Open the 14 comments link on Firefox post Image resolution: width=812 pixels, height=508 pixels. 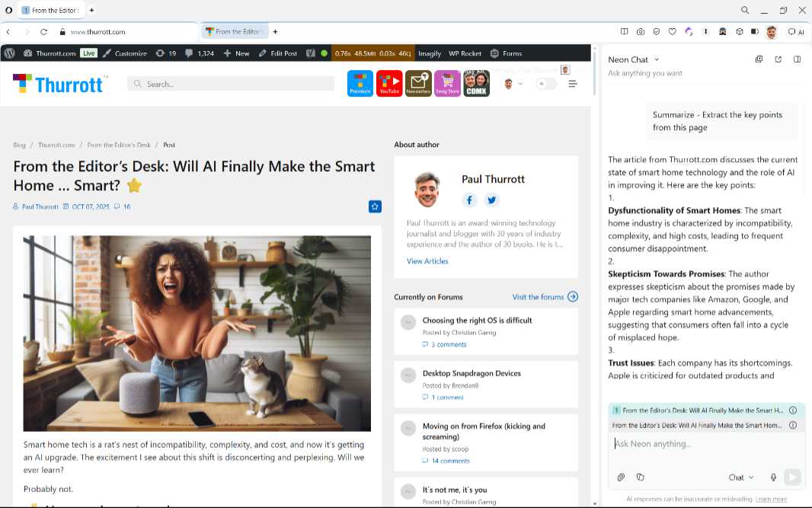click(446, 461)
